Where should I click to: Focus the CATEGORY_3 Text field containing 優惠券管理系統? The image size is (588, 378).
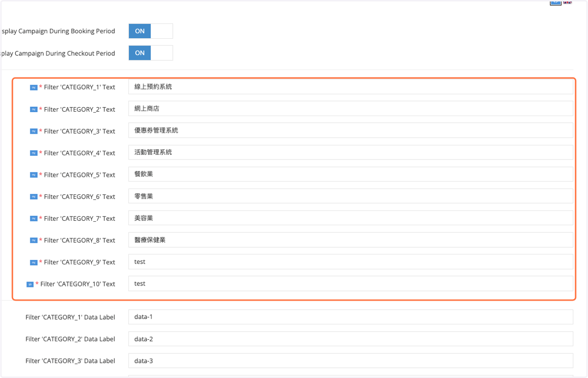coord(351,130)
